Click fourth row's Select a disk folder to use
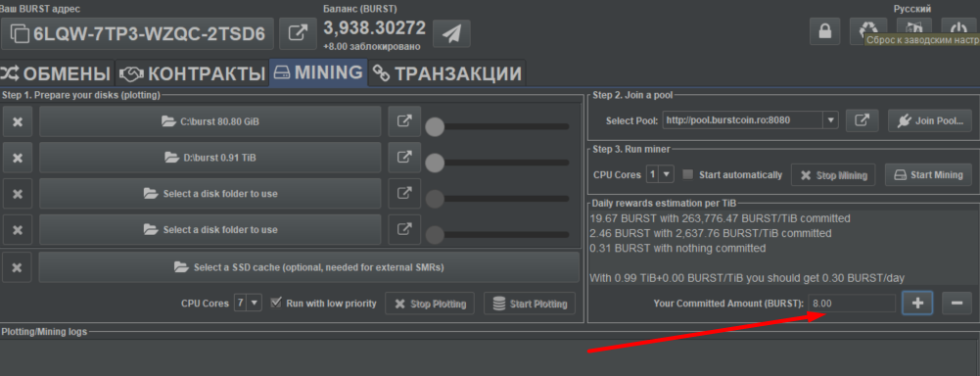This screenshot has height=376, width=980. (x=210, y=230)
